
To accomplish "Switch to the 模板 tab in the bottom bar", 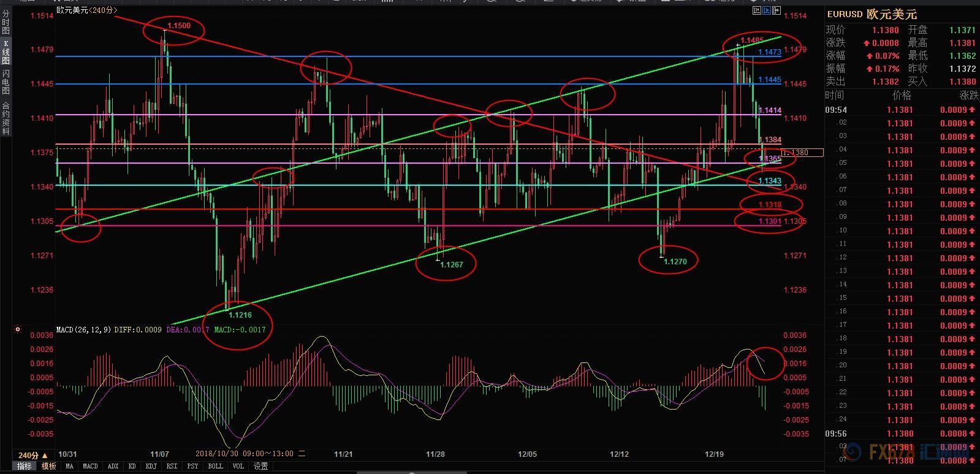I will [49, 466].
